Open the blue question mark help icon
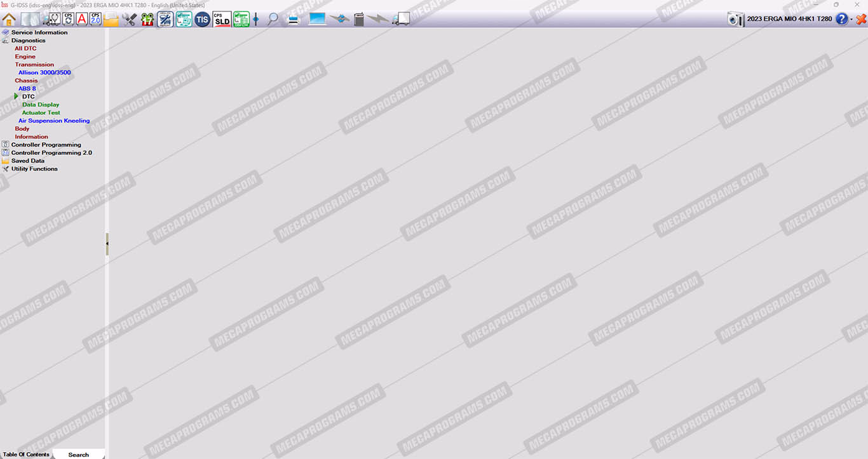 (x=842, y=19)
